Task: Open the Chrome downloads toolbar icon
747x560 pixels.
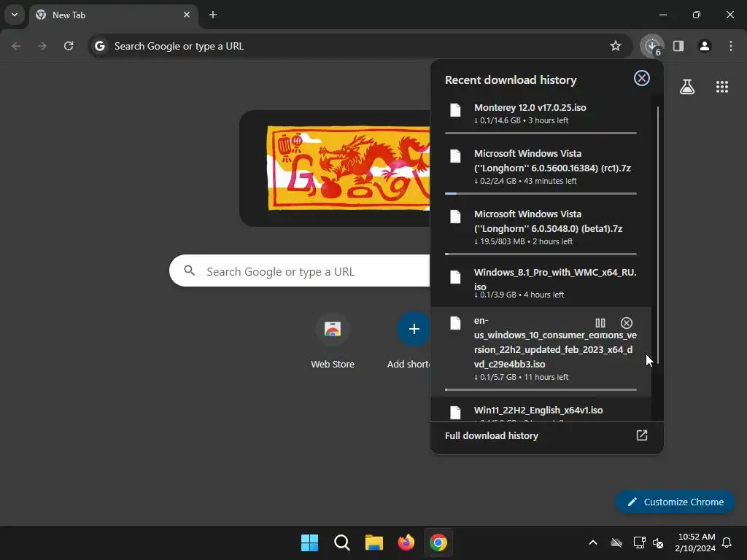Action: (652, 46)
